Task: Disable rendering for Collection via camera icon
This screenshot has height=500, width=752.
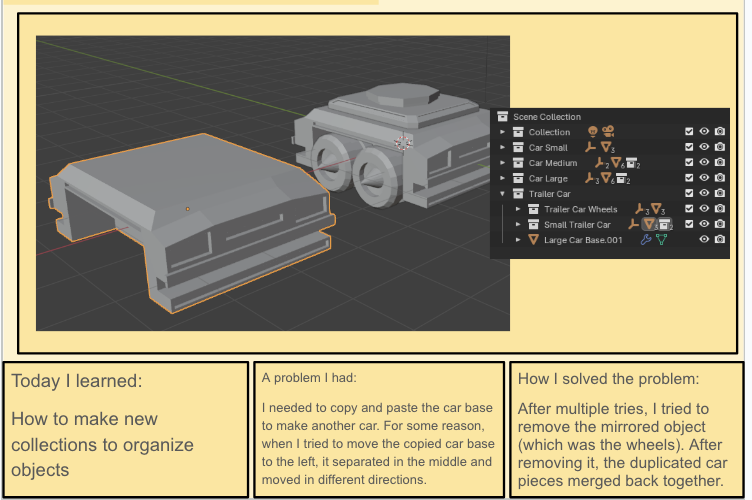Action: click(719, 131)
